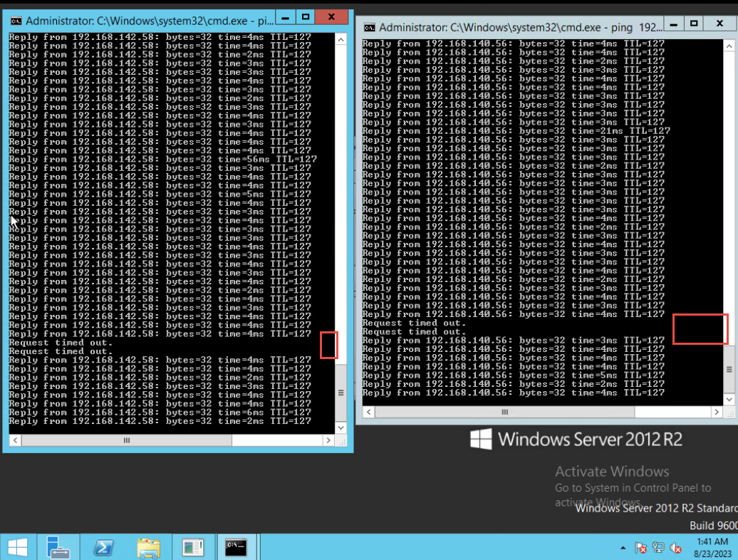Show hidden icons in the system tray
738x560 pixels.
[x=623, y=548]
